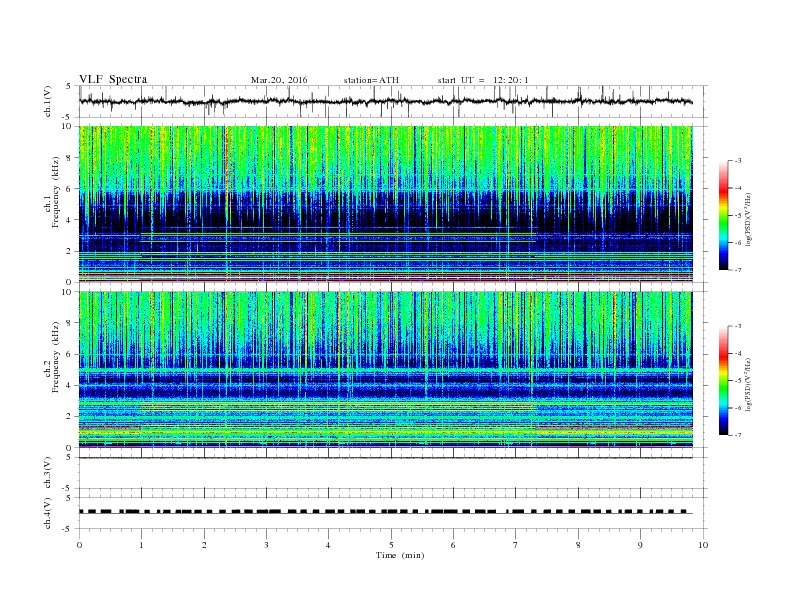
Task: Click the ch.2 color bar log(PSD) label
Action: tap(749, 384)
